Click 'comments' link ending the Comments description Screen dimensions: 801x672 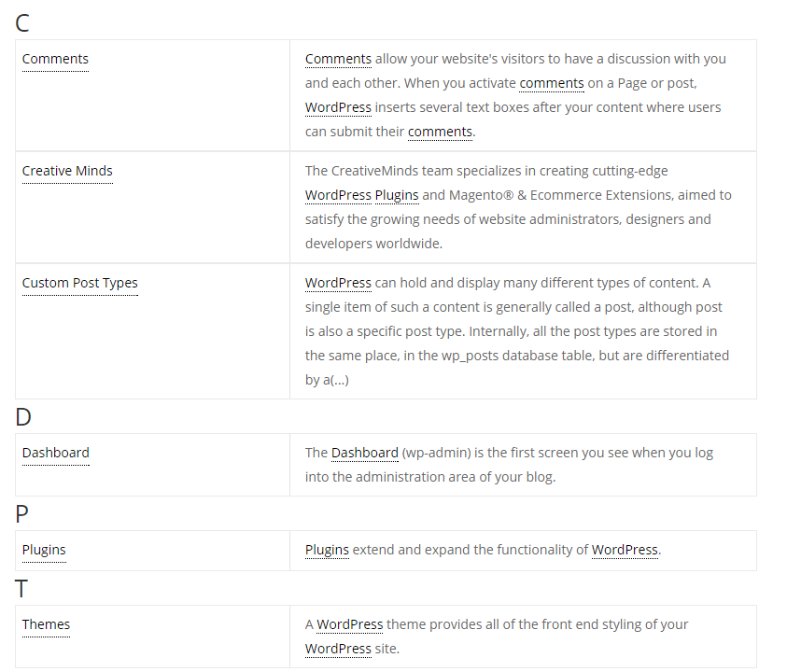pos(440,132)
